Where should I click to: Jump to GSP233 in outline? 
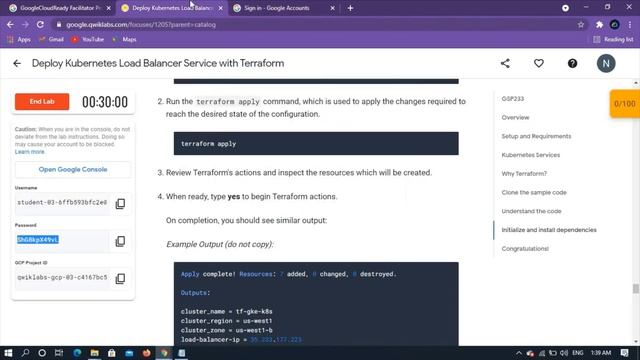pyautogui.click(x=513, y=99)
